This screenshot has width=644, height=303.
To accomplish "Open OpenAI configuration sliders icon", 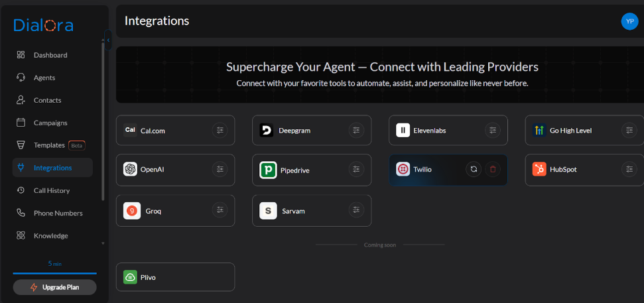I will (x=220, y=170).
